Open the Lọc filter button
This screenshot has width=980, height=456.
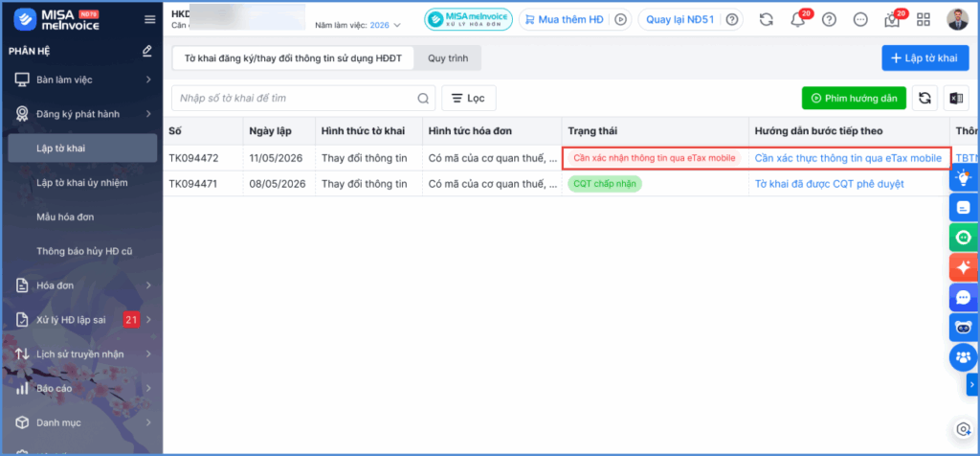[469, 99]
